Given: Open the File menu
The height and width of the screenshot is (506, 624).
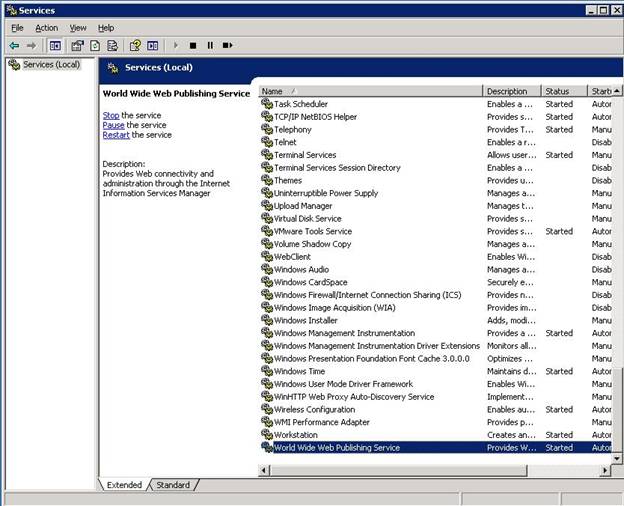Looking at the screenshot, I should tap(17, 28).
